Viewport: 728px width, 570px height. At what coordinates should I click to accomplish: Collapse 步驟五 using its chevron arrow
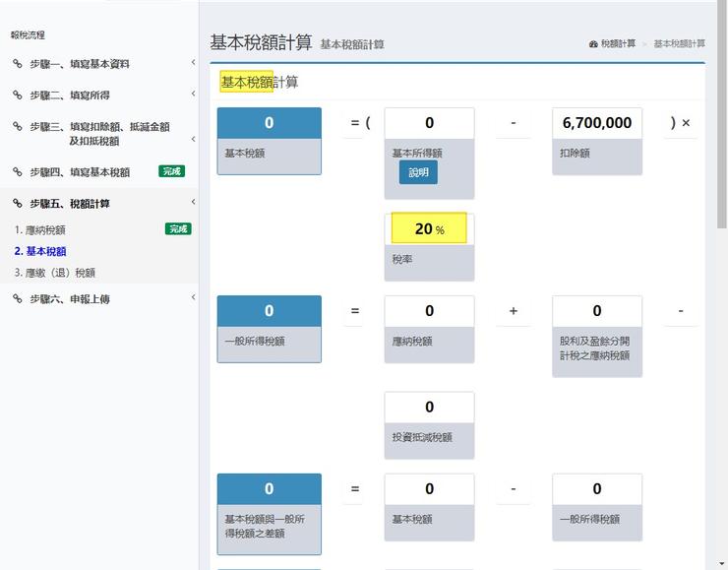pyautogui.click(x=193, y=203)
